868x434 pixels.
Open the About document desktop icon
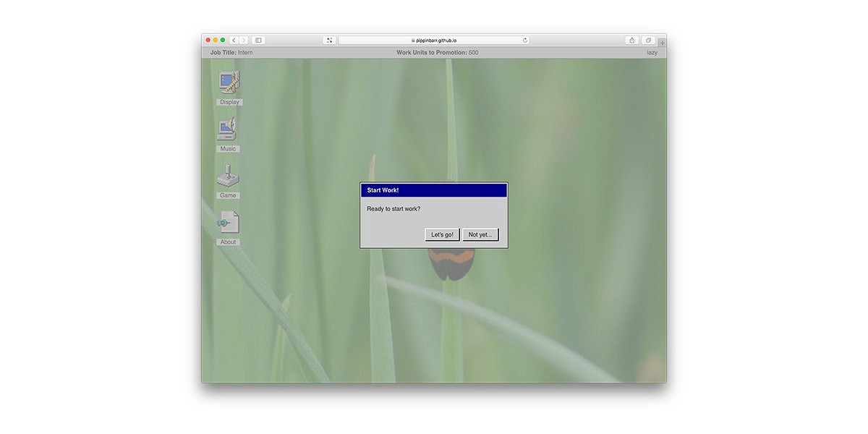[228, 228]
